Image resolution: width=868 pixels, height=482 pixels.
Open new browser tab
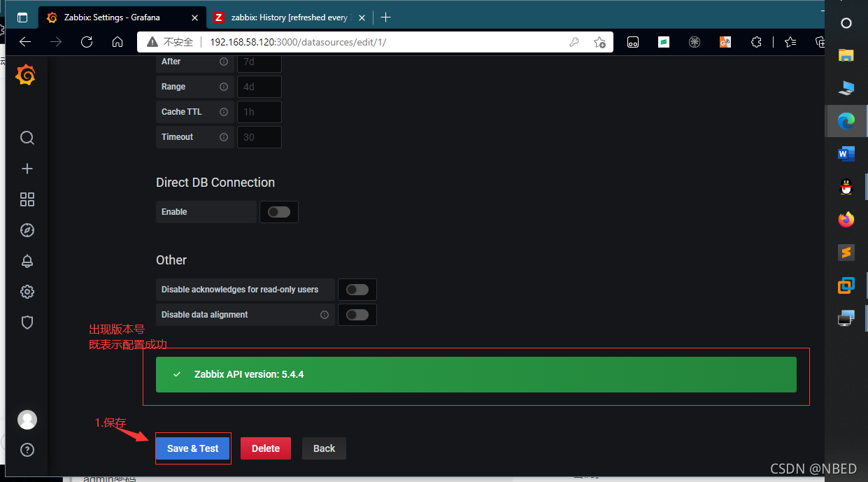[x=385, y=17]
